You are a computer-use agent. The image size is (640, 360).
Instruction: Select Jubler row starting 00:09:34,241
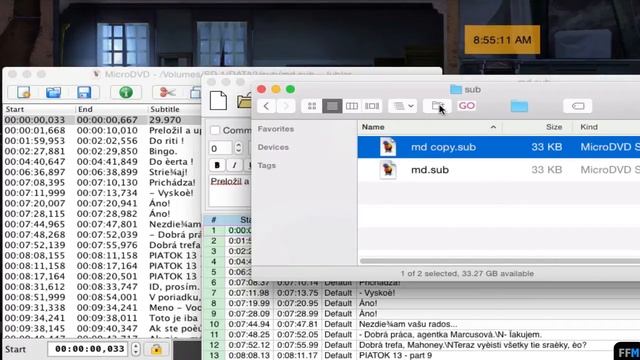tap(102, 318)
